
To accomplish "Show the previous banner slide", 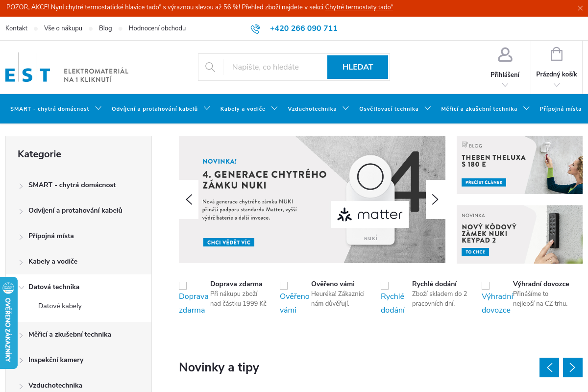I will coord(189,199).
